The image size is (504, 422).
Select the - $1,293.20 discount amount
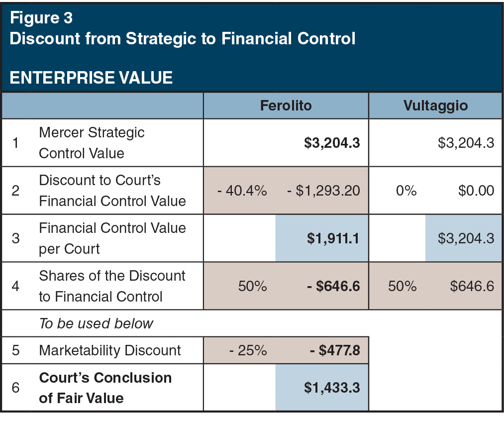[323, 191]
